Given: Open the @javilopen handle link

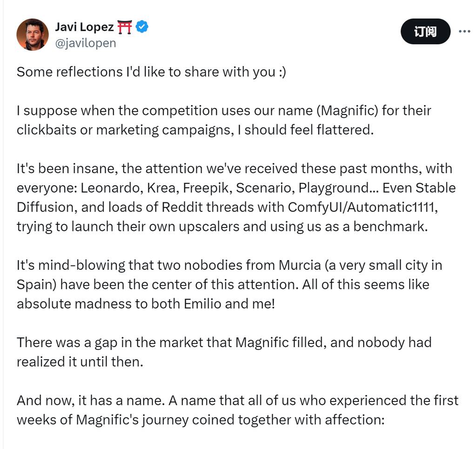Looking at the screenshot, I should [86, 43].
